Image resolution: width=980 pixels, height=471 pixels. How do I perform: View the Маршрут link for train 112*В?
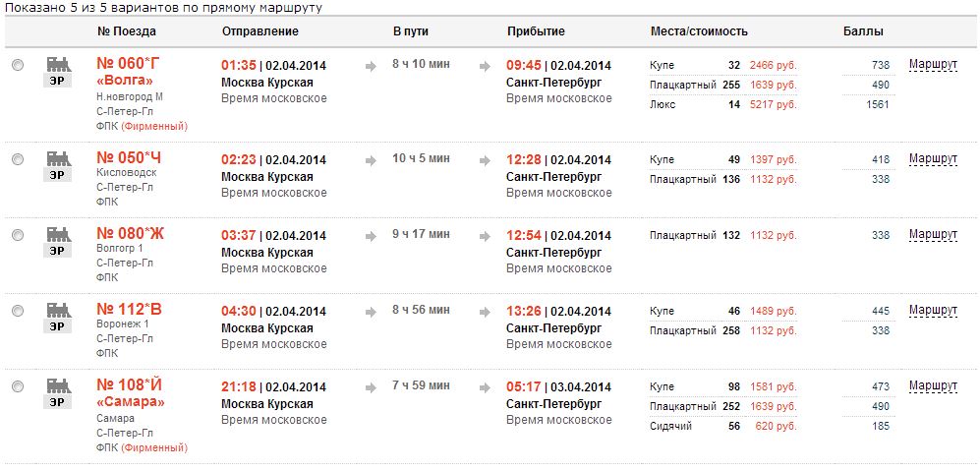(x=933, y=310)
